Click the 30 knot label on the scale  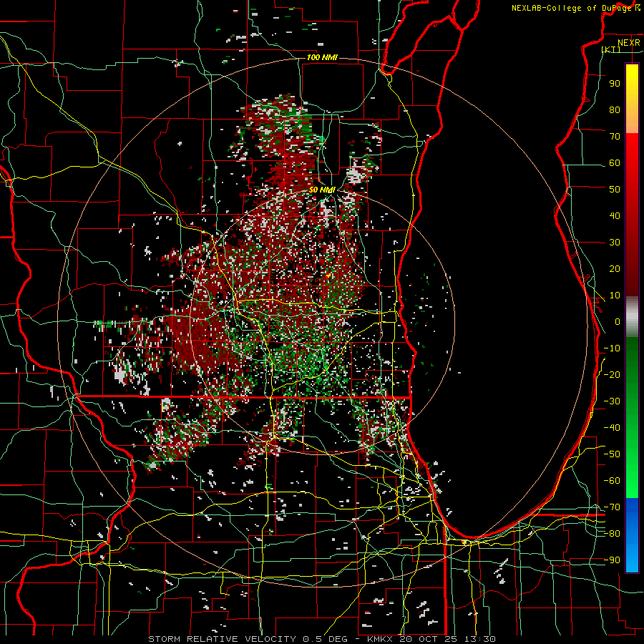tap(615, 243)
